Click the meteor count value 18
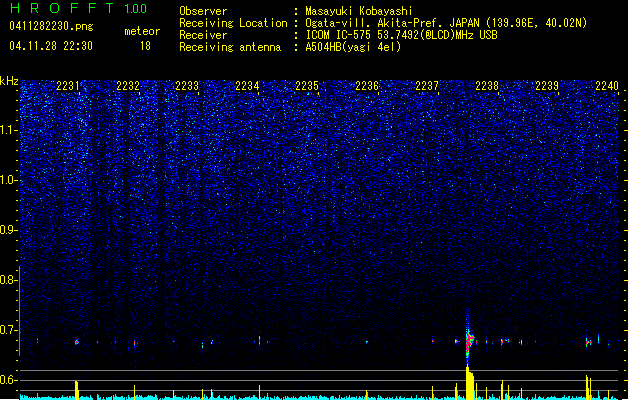 click(x=145, y=46)
